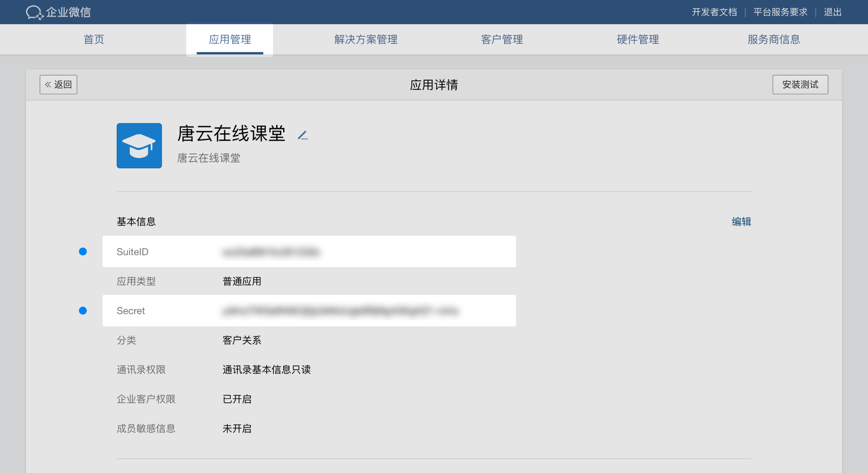Go to 硬件管理 tab
Image resolution: width=868 pixels, height=473 pixels.
pyautogui.click(x=638, y=39)
